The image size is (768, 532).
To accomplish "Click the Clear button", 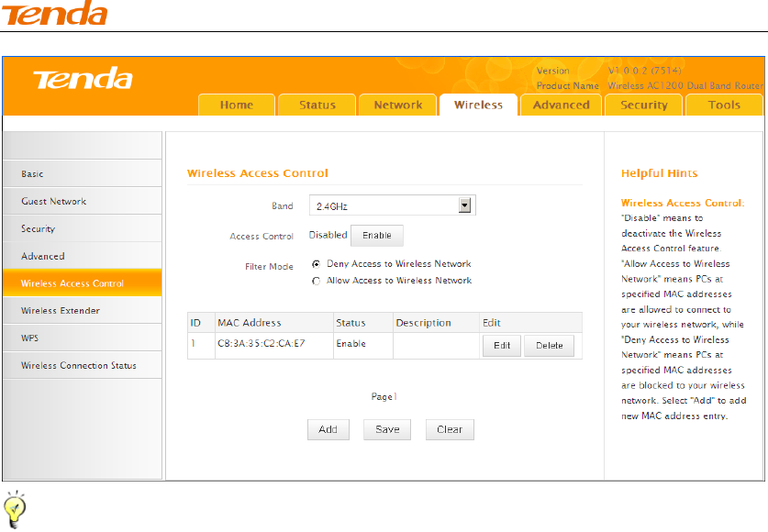I will (450, 429).
